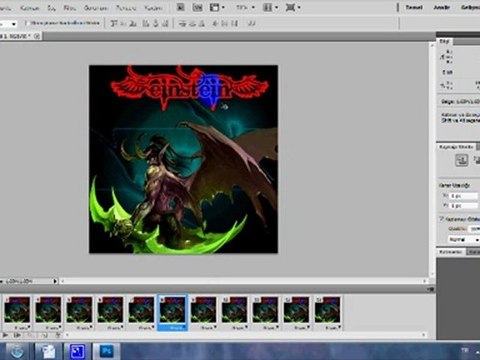Distribute vertical centers of layers
Viewport: 480px width, 360px height.
tap(192, 23)
